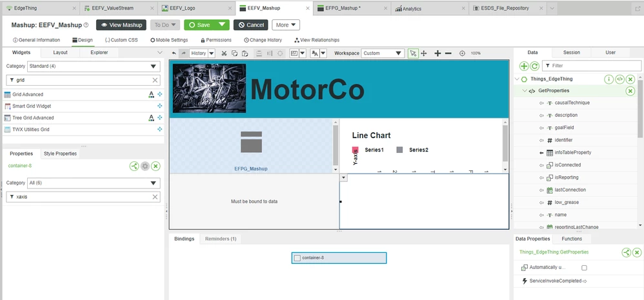644x300 pixels.
Task: Zoom out of the workspace
Action: (x=448, y=54)
